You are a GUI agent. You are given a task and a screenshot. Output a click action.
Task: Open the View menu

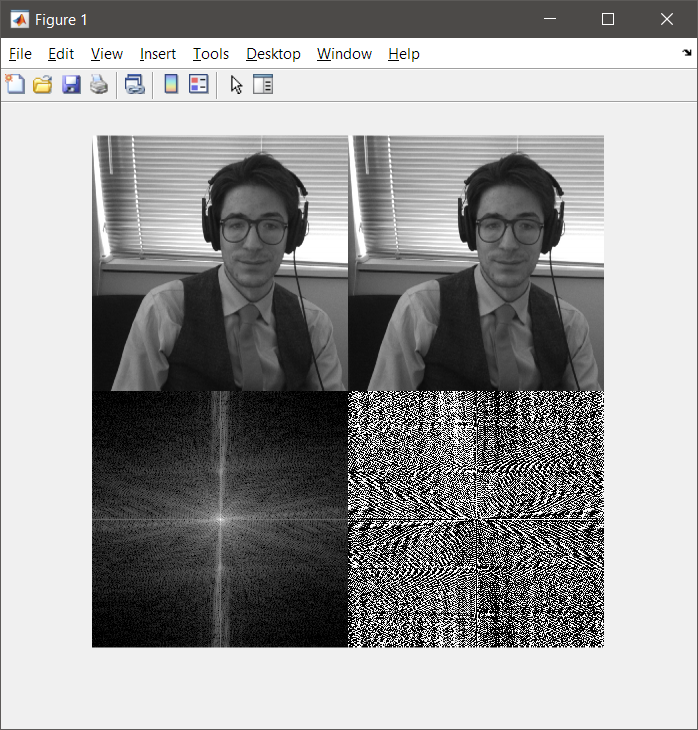(x=107, y=54)
